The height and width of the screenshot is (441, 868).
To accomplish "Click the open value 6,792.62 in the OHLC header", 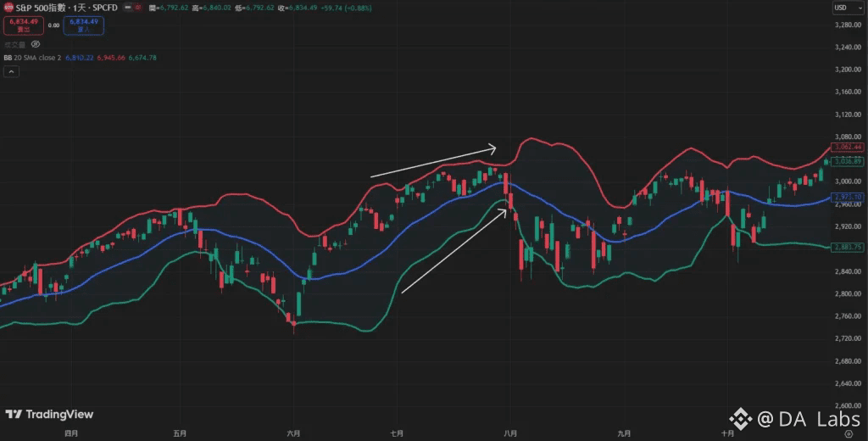I will (173, 8).
